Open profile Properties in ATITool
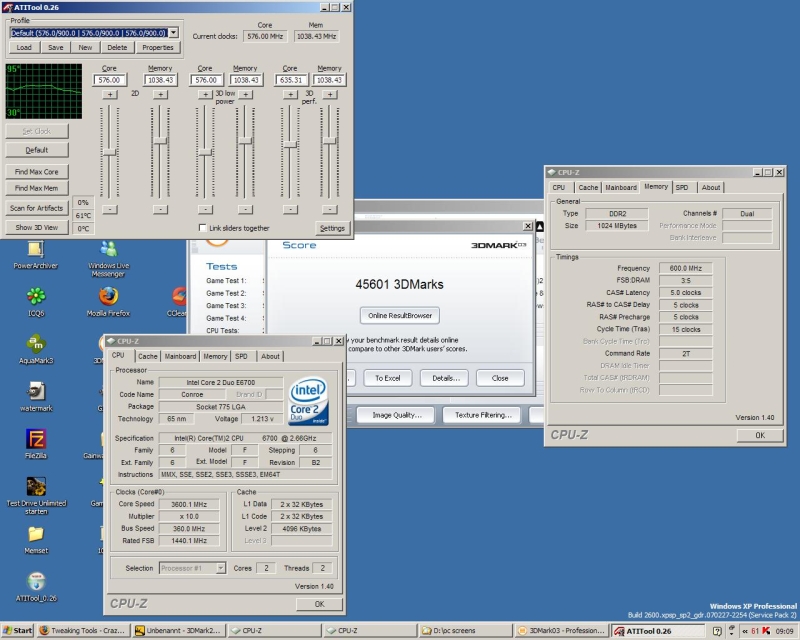Viewport: 800px width, 640px height. tap(158, 47)
